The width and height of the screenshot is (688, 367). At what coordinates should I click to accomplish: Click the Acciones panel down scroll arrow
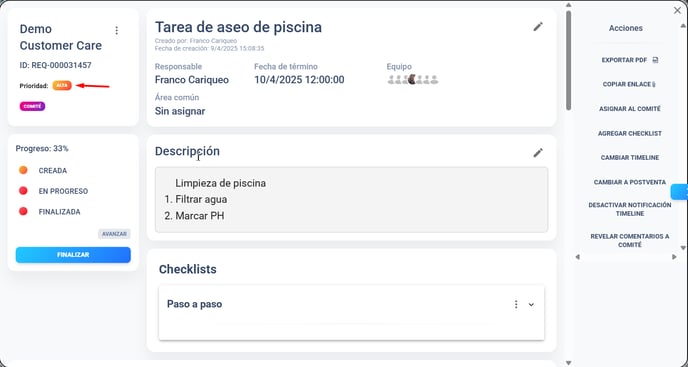(x=682, y=248)
